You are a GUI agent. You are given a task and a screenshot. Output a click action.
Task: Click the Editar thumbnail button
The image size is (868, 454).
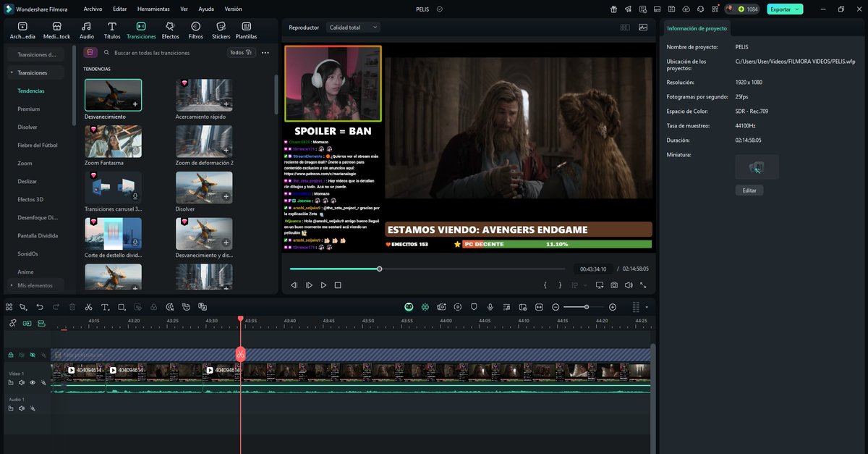749,190
